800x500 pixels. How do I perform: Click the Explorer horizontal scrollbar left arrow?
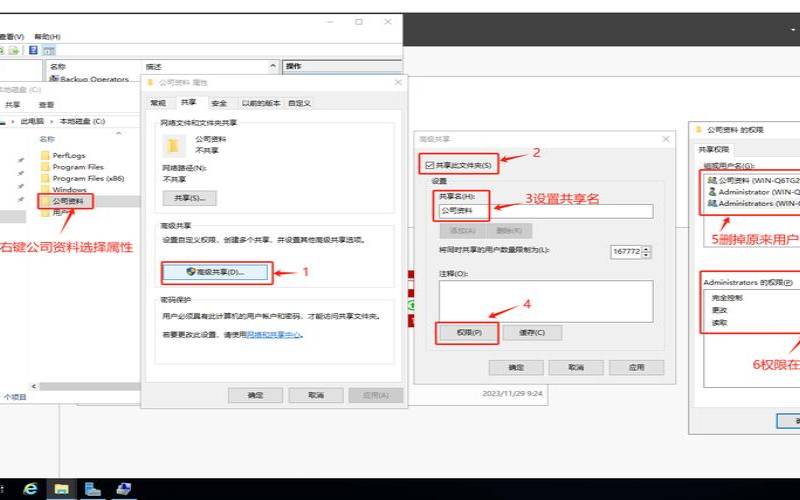[34, 386]
